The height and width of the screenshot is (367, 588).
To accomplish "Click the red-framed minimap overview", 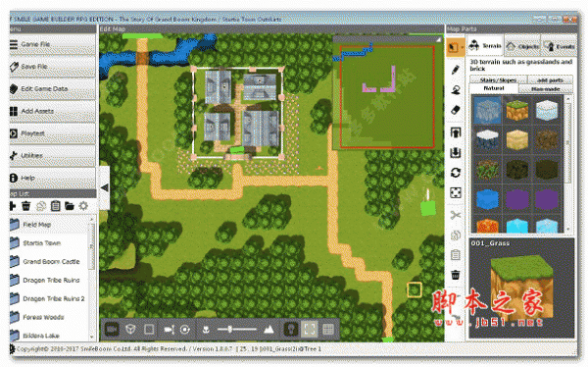I will pos(387,97).
